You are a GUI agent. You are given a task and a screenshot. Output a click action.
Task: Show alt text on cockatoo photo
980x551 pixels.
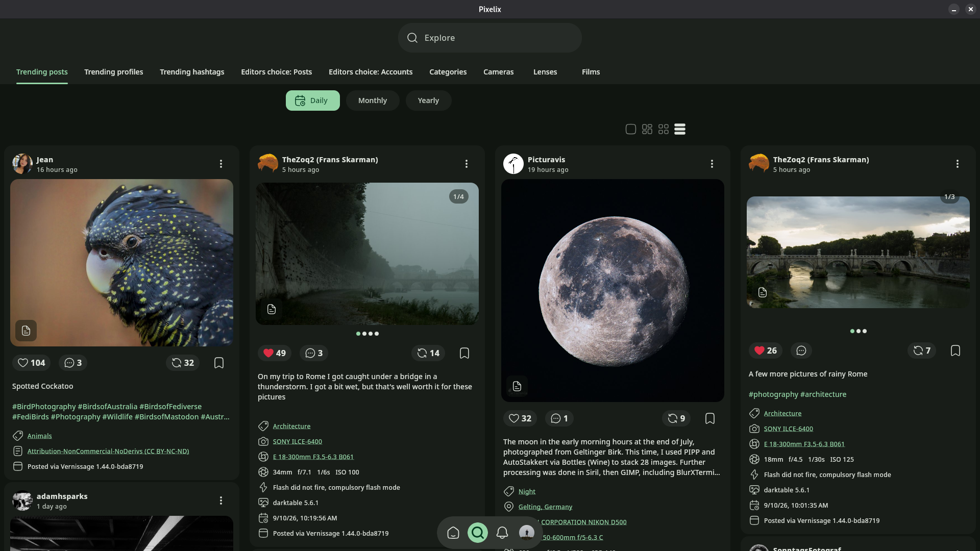tap(26, 331)
